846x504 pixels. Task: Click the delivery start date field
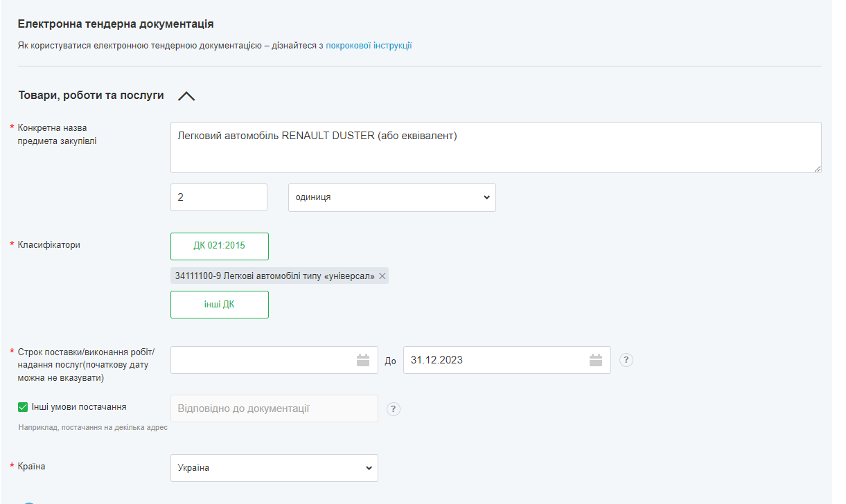274,360
